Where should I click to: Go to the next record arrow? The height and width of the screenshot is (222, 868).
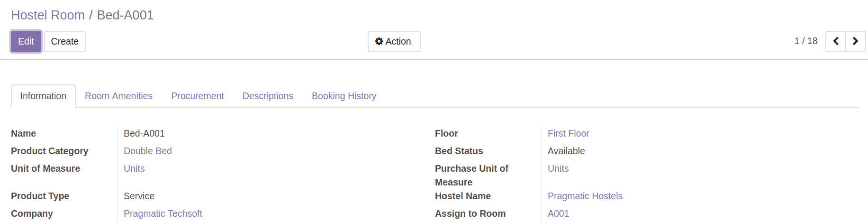click(856, 41)
